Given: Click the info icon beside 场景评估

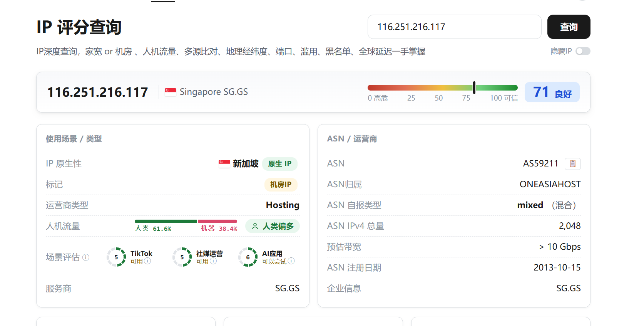Looking at the screenshot, I should coord(86,257).
